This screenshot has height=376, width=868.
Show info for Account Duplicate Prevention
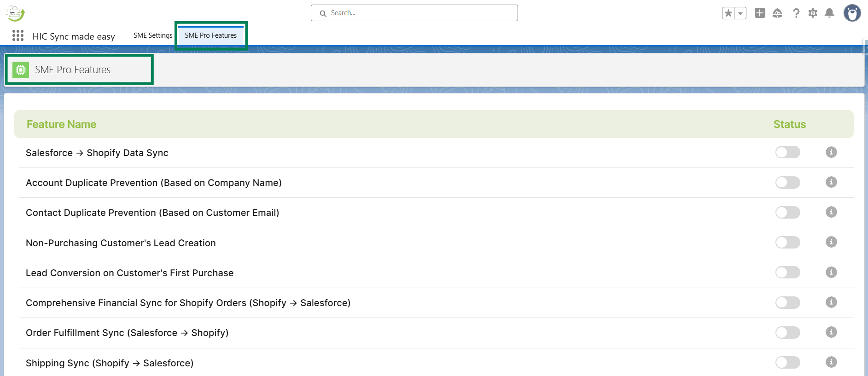[831, 182]
